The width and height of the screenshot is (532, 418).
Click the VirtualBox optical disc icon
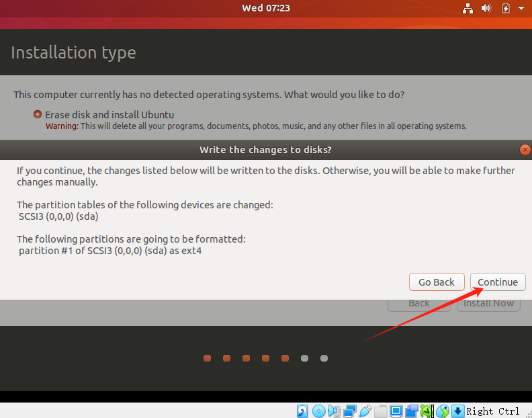coord(318,411)
